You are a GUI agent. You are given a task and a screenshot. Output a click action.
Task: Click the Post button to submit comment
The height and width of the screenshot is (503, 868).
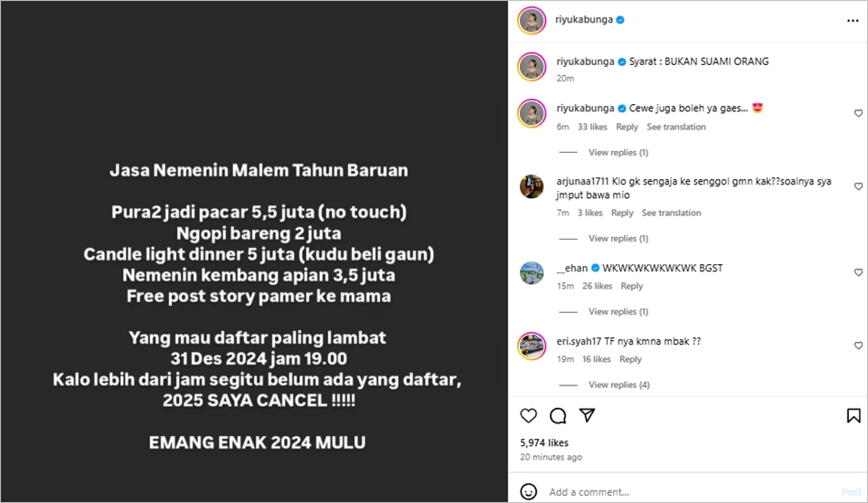851,492
